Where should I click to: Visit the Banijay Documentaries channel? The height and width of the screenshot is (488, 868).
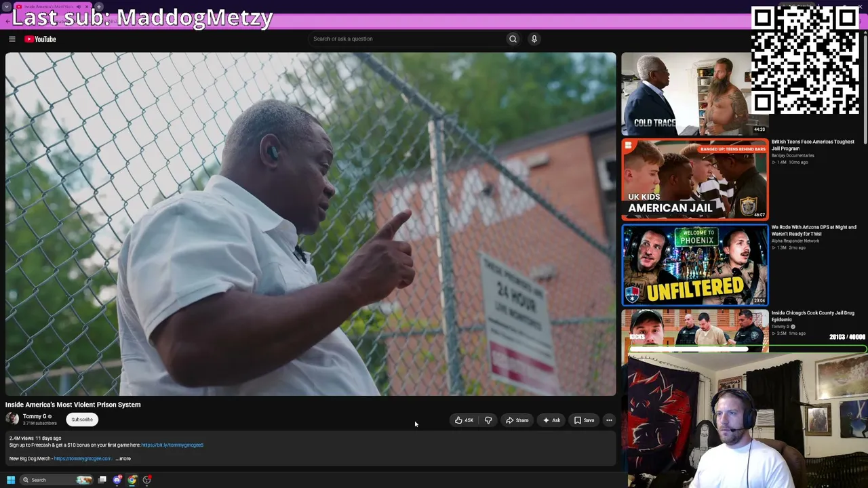pos(793,156)
